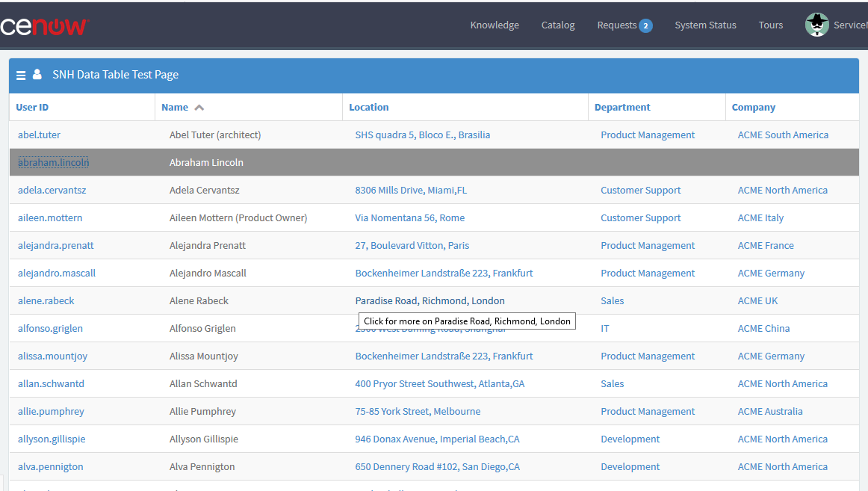Open Product Management in abel.tuter row
This screenshot has height=491, width=868.
point(648,135)
